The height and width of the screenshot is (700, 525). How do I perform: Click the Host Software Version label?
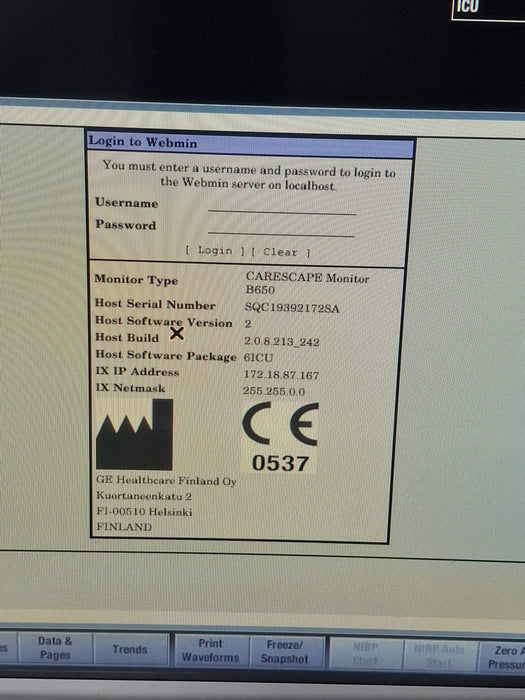164,321
